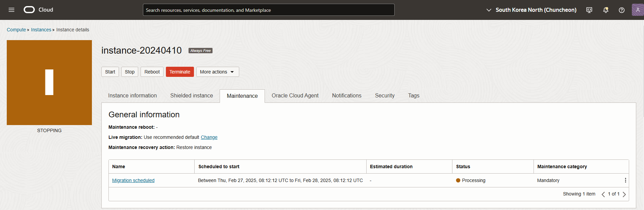
Task: Expand the More actions dropdown
Action: click(218, 72)
